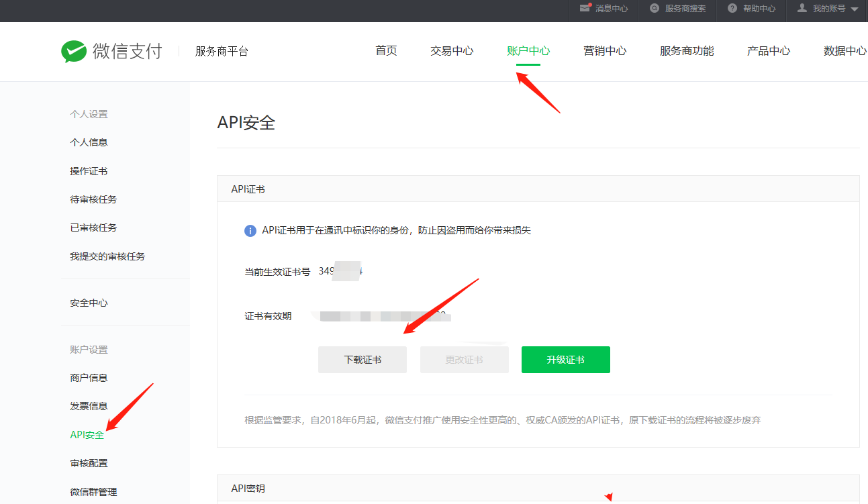This screenshot has width=868, height=504.
Task: Go to the 营销中心 tab
Action: click(x=605, y=51)
